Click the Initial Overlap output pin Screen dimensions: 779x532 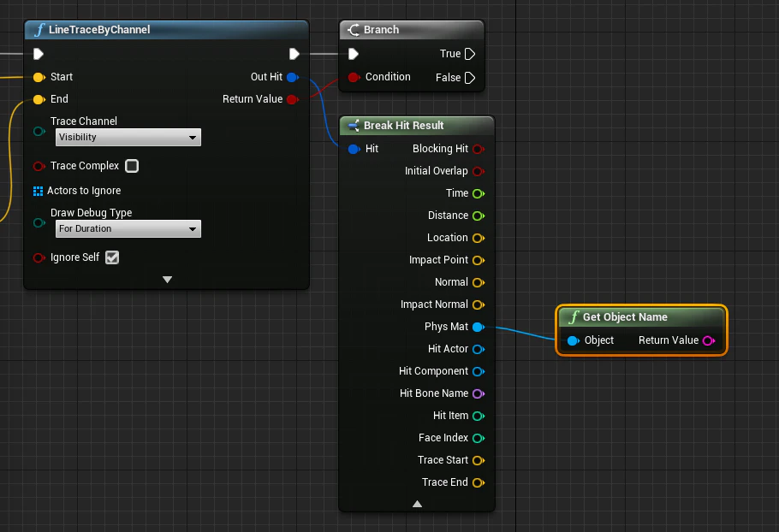[x=479, y=171]
